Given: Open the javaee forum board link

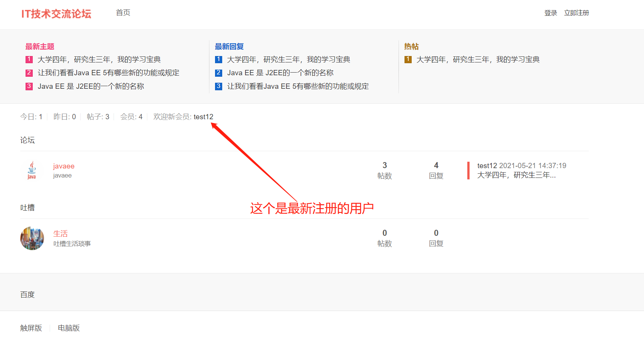Looking at the screenshot, I should coord(64,166).
